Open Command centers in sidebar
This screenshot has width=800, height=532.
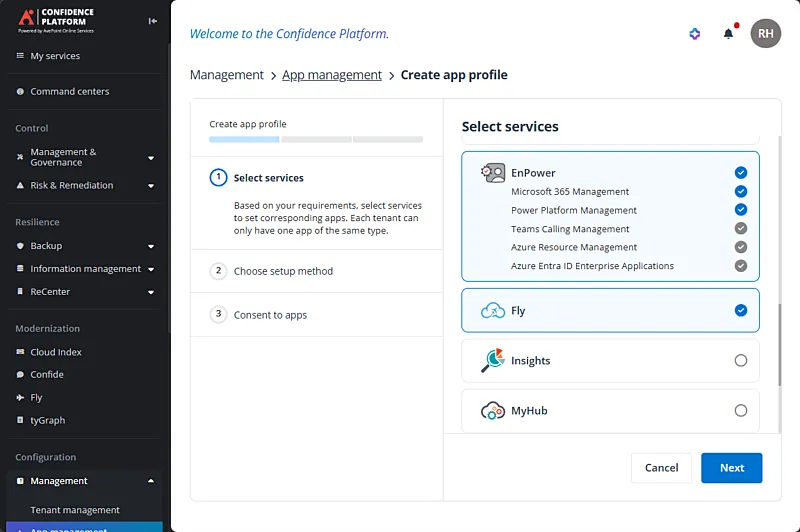69,92
